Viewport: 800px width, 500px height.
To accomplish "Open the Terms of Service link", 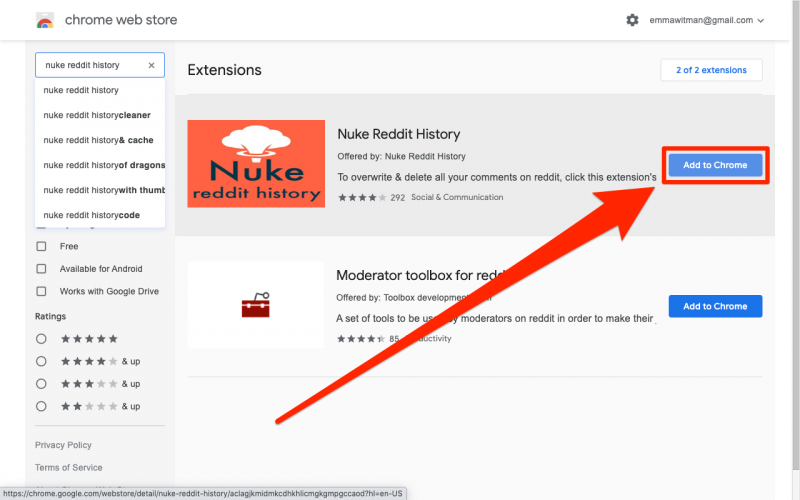I will pyautogui.click(x=68, y=467).
